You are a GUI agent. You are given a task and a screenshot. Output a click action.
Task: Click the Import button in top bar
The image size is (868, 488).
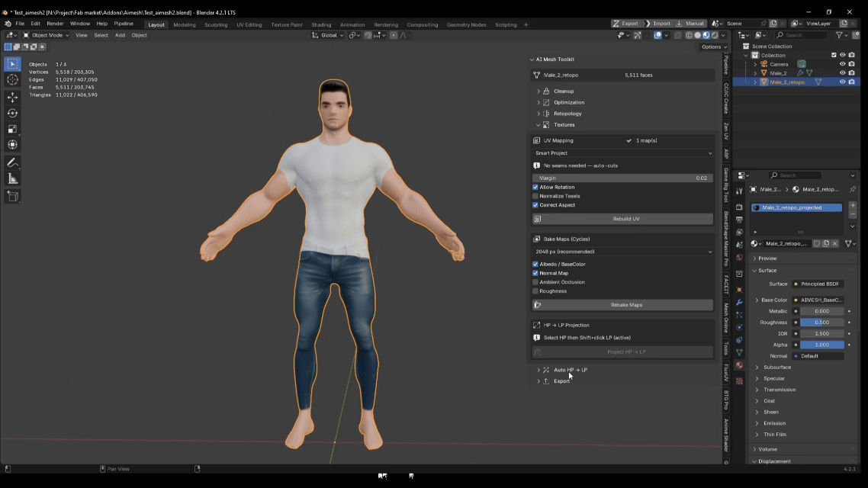coord(657,24)
